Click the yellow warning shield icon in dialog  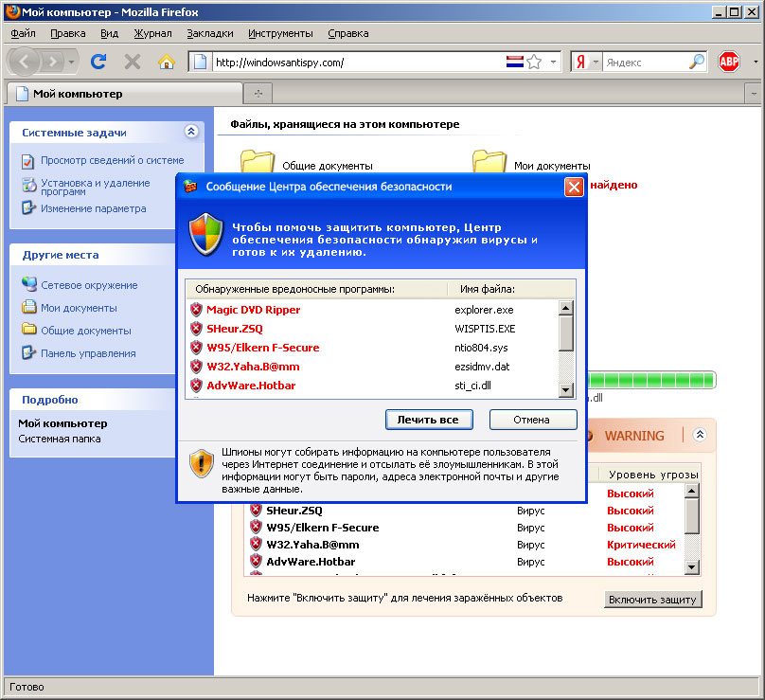pyautogui.click(x=202, y=463)
